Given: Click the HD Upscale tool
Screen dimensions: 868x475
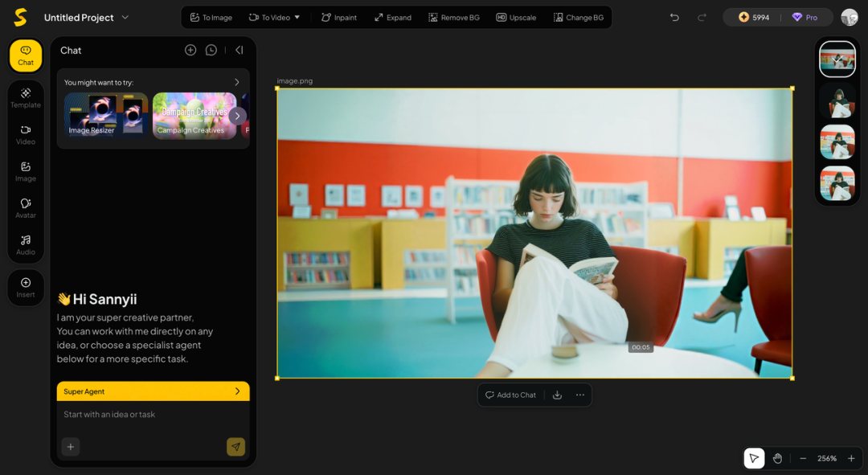Looking at the screenshot, I should pos(516,18).
